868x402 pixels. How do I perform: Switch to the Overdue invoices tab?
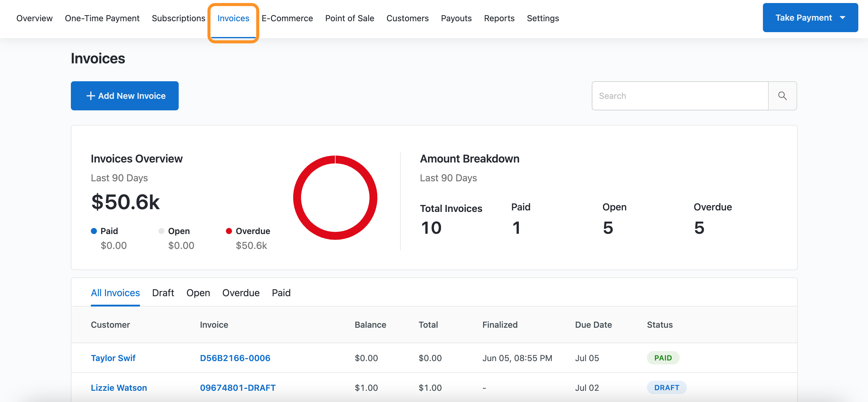pyautogui.click(x=240, y=293)
